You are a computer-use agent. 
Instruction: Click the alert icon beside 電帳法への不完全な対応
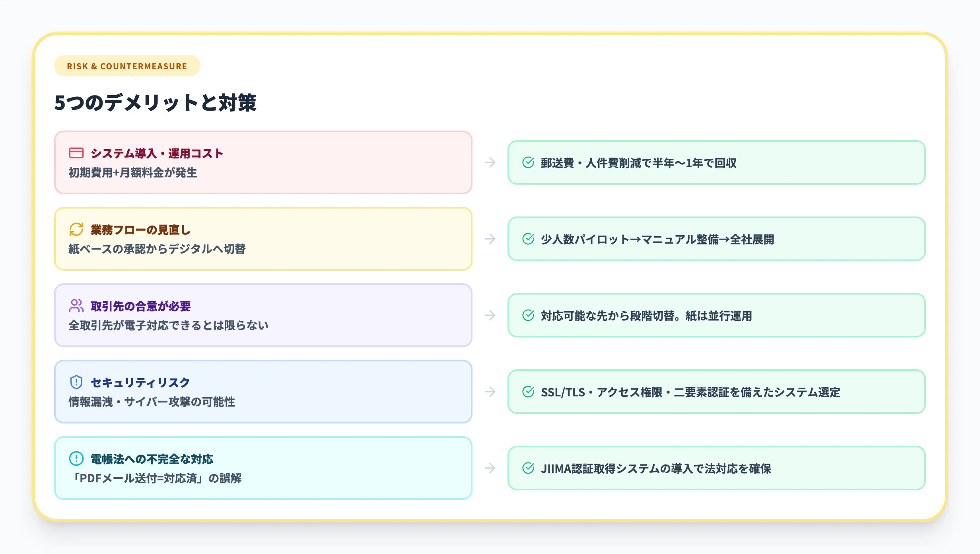[76, 459]
